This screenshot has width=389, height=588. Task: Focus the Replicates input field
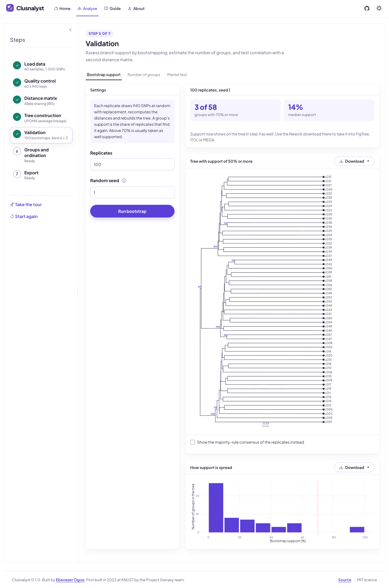point(132,164)
